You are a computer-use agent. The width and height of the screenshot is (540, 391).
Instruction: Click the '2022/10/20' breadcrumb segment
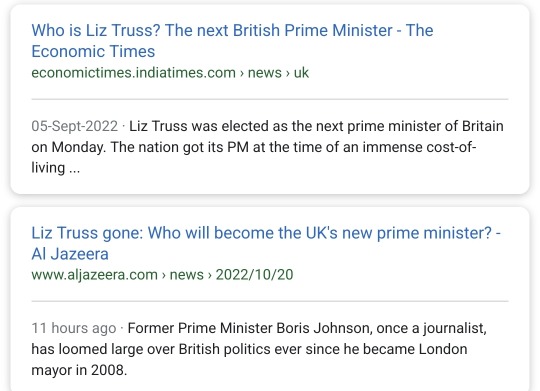tap(255, 275)
